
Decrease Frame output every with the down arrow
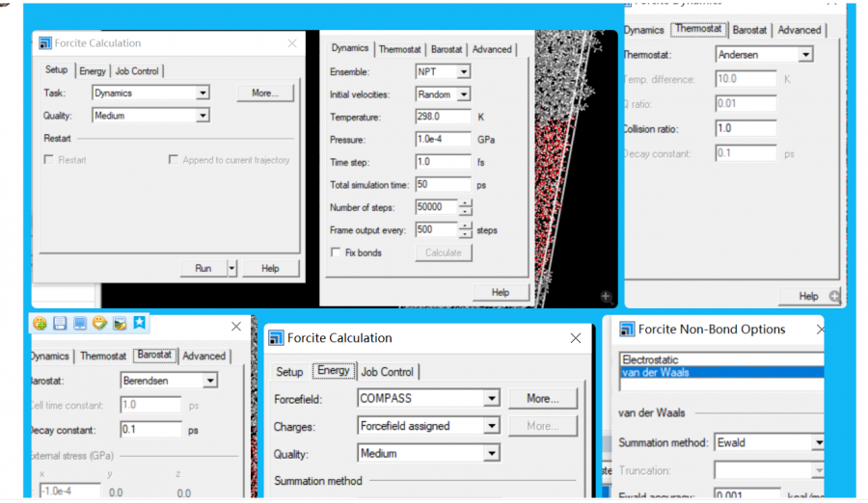465,234
